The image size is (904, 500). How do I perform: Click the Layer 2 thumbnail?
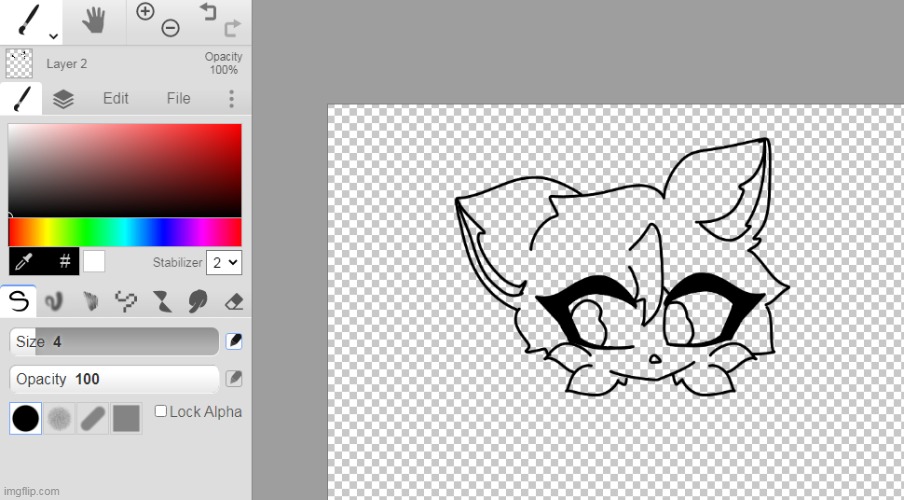point(19,63)
